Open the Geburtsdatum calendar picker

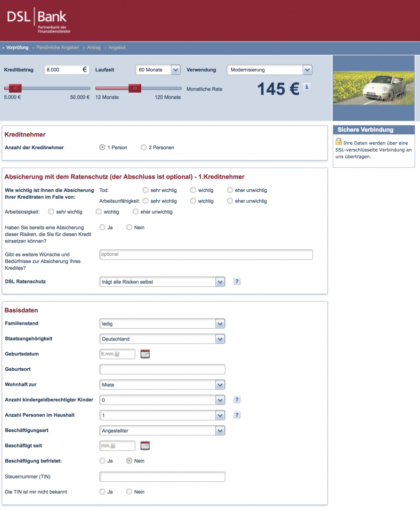(x=145, y=354)
